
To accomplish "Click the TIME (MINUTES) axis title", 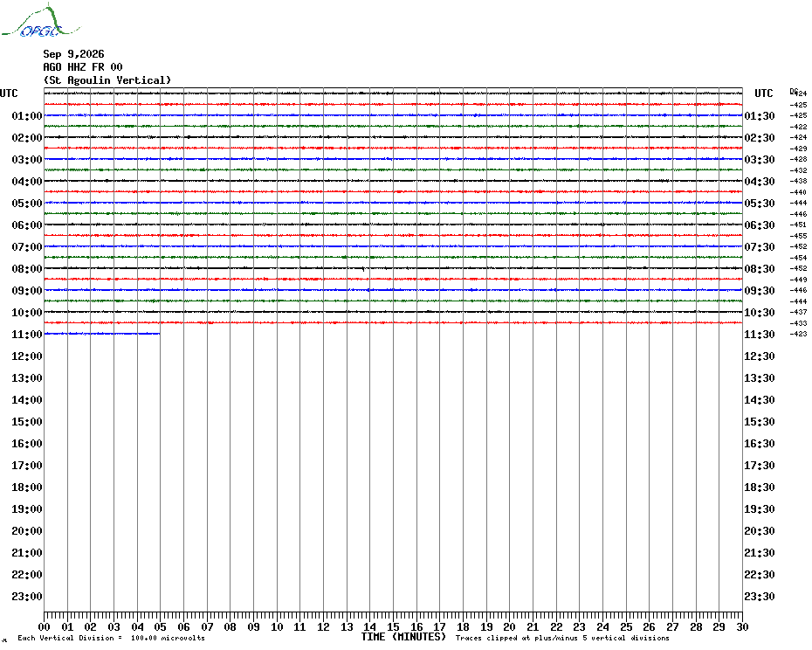I will point(403,637).
